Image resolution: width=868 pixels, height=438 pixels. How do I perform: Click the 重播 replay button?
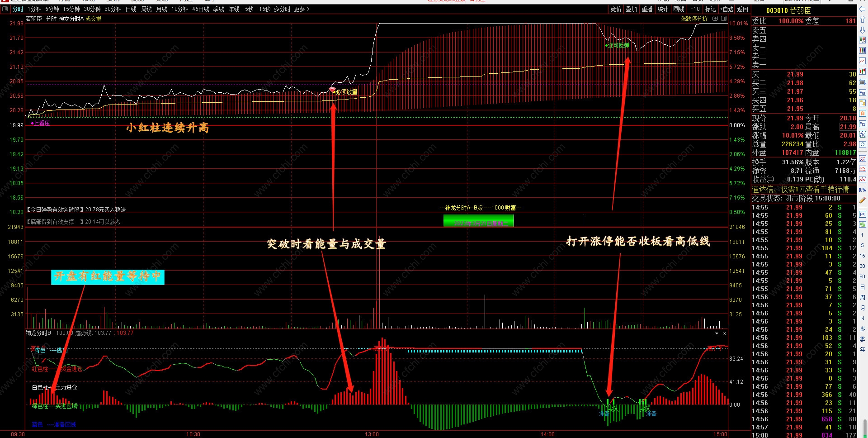pyautogui.click(x=647, y=9)
